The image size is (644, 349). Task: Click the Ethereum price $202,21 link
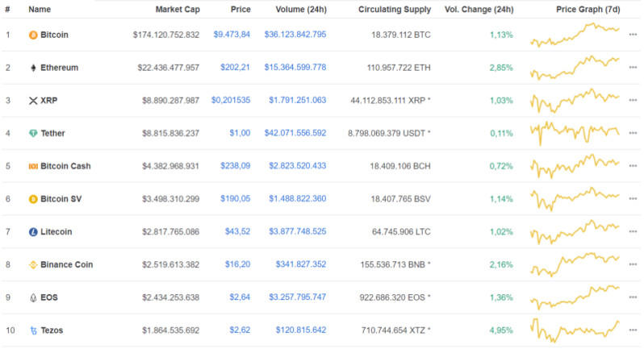point(235,68)
